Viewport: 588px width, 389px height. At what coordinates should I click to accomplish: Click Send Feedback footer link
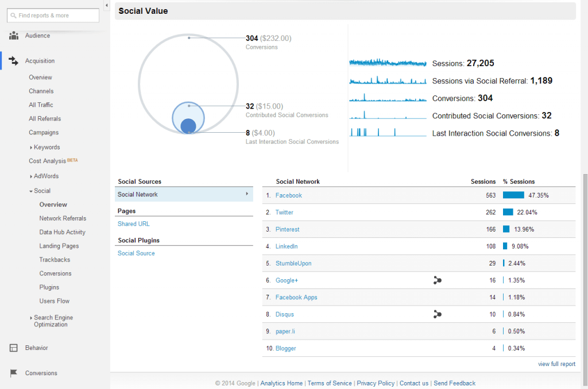pyautogui.click(x=455, y=383)
